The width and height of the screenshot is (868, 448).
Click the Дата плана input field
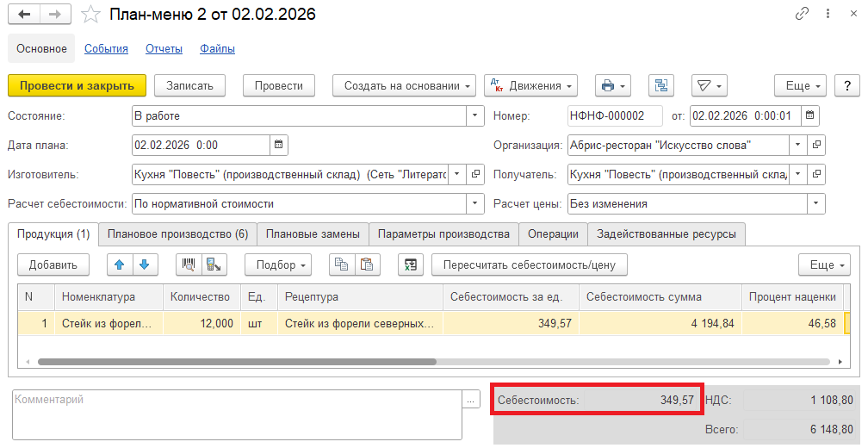(x=201, y=145)
